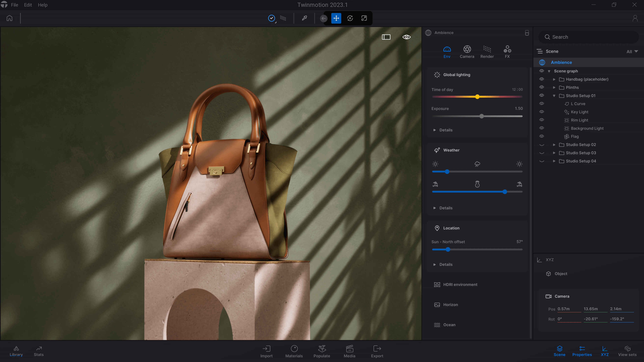644x362 pixels.
Task: Switch to the Camera ambience tab
Action: click(467, 52)
